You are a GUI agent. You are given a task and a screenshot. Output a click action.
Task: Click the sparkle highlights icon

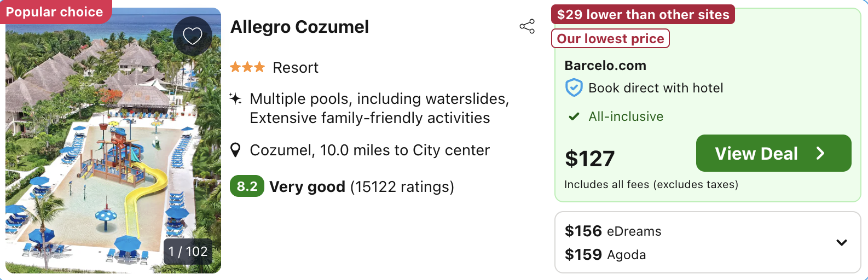click(x=235, y=99)
